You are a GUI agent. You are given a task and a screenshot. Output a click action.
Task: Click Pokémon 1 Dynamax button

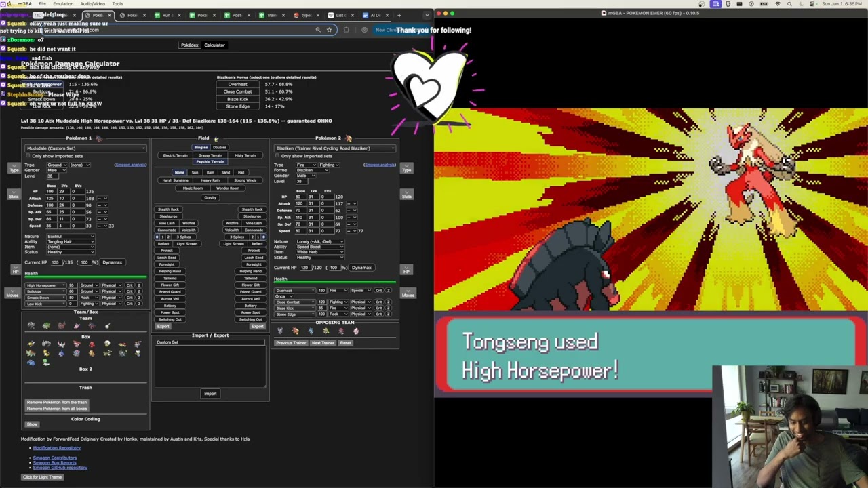click(113, 262)
